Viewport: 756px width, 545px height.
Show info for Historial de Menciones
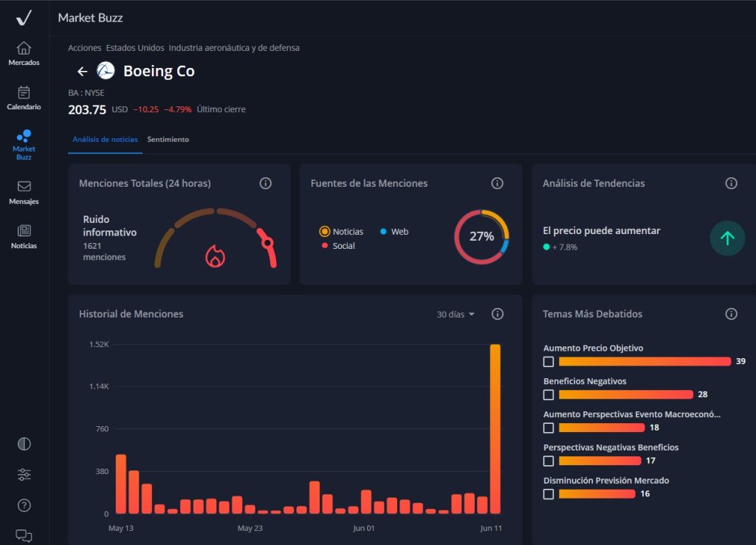tap(497, 314)
